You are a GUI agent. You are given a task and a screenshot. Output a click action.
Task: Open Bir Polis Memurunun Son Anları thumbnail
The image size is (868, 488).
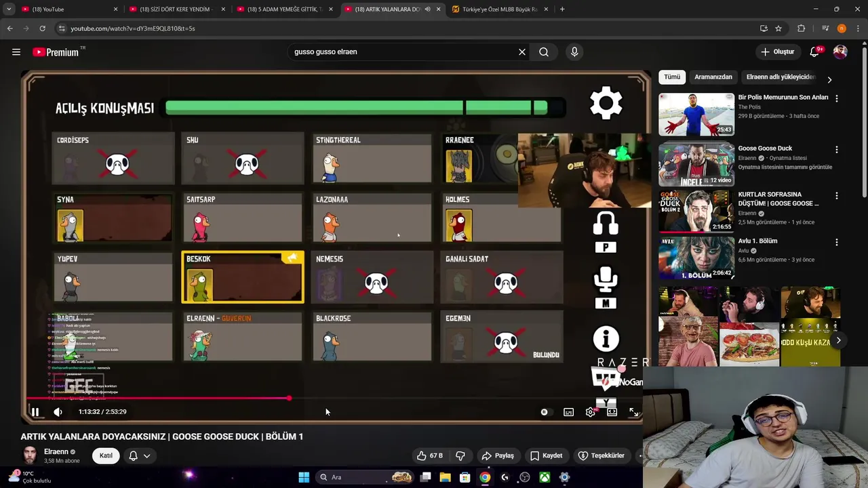coord(696,115)
